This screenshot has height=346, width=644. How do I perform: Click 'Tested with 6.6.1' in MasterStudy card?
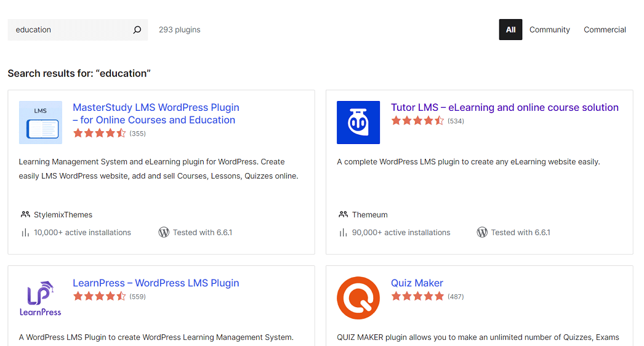coord(203,233)
